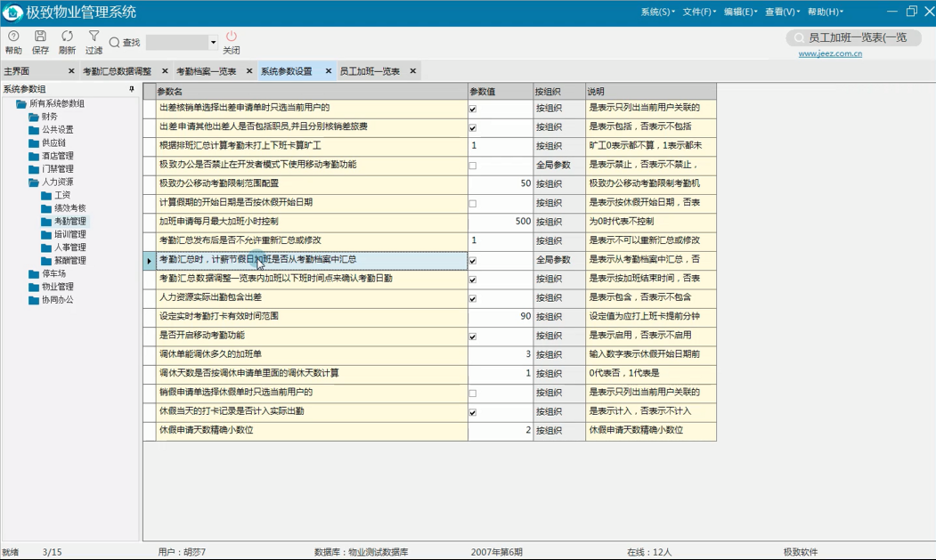Close the 员工加班一览表 tab with its X
Viewport: 936px width, 560px height.
pos(412,71)
